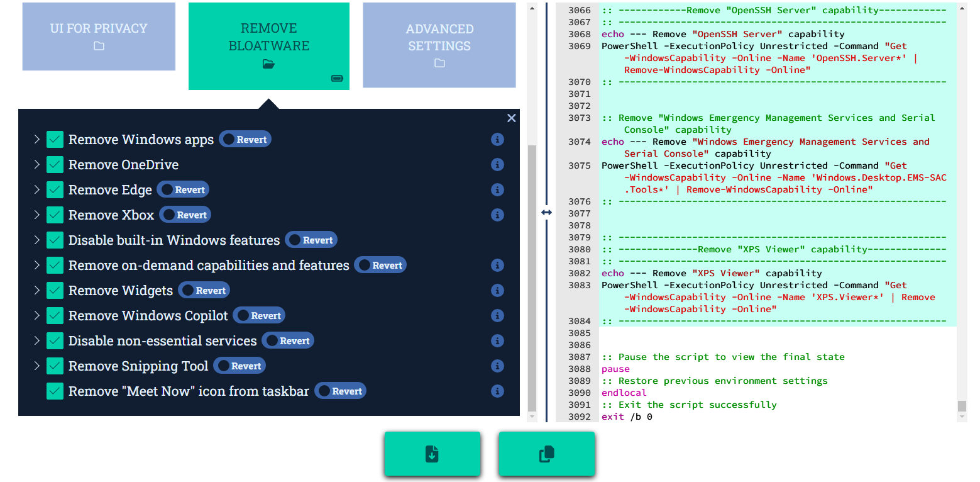The height and width of the screenshot is (482, 980).
Task: Uncheck Remove "Meet Now" icon checkbox
Action: pos(55,391)
